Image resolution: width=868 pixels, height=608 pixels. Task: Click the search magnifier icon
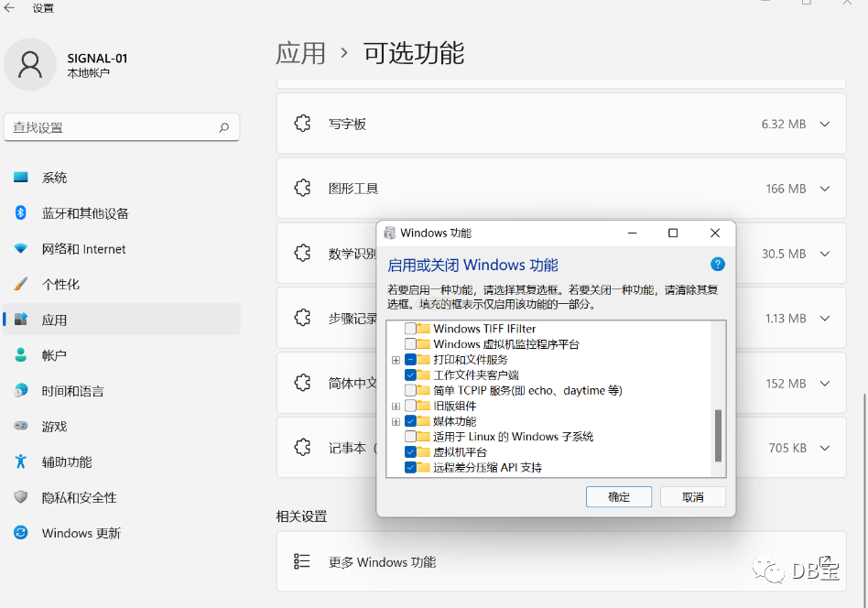point(223,127)
